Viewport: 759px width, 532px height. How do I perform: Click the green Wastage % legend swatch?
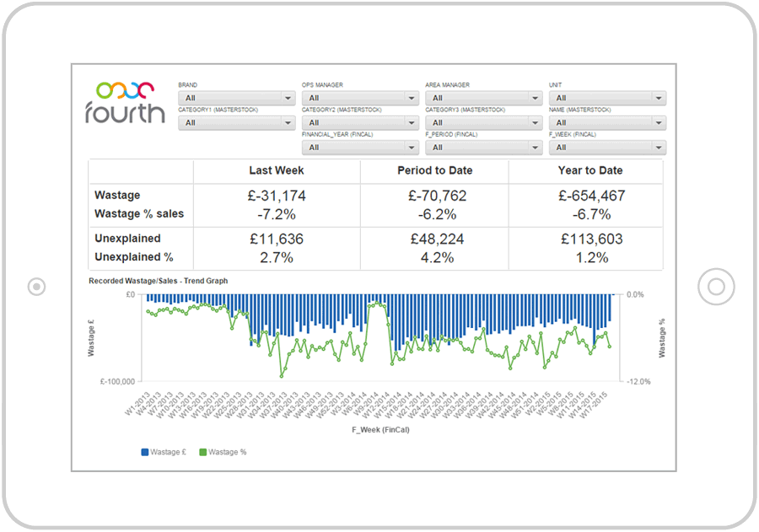pos(202,453)
